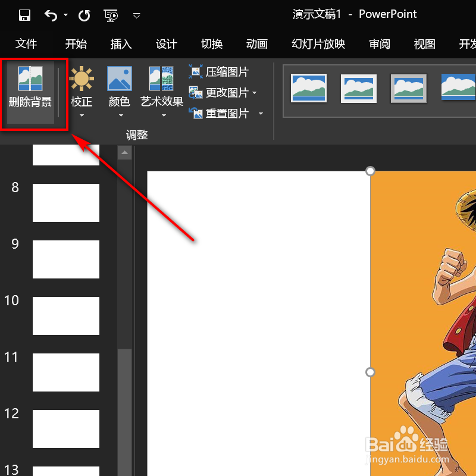
Task: Switch to the 设计 tab
Action: [167, 44]
